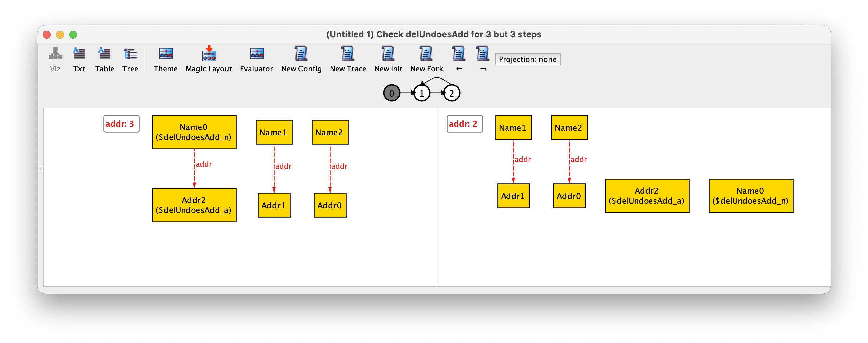
Task: Open the Viz view
Action: [x=55, y=59]
